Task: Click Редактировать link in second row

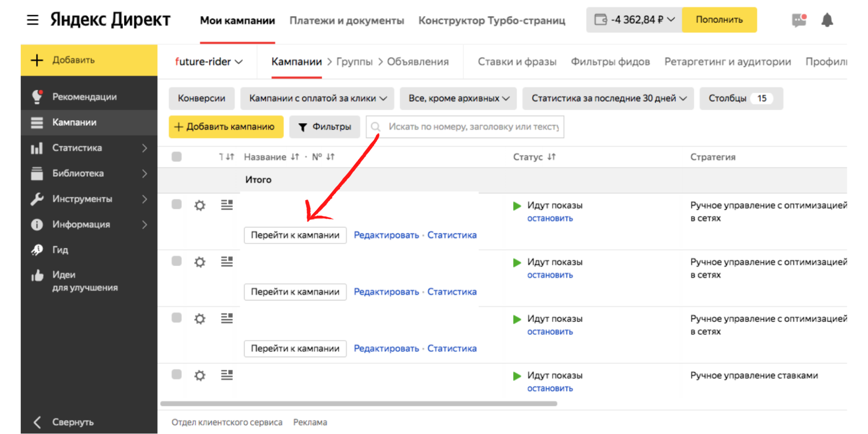Action: 386,292
